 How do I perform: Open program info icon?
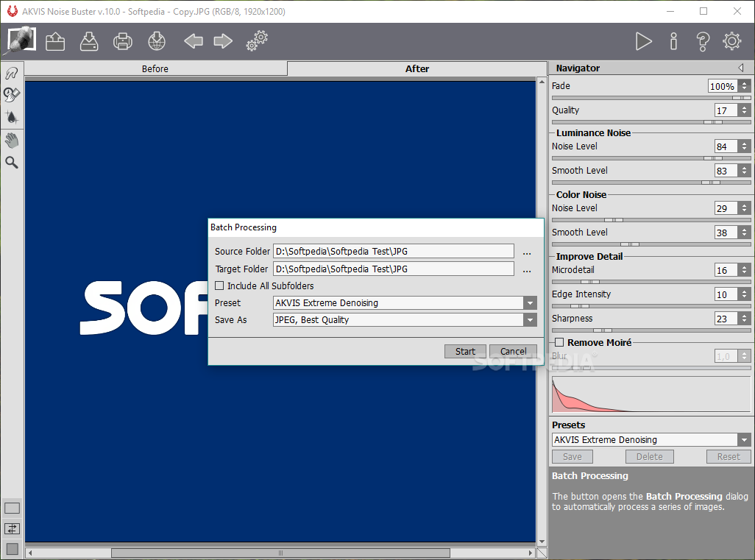click(x=673, y=41)
